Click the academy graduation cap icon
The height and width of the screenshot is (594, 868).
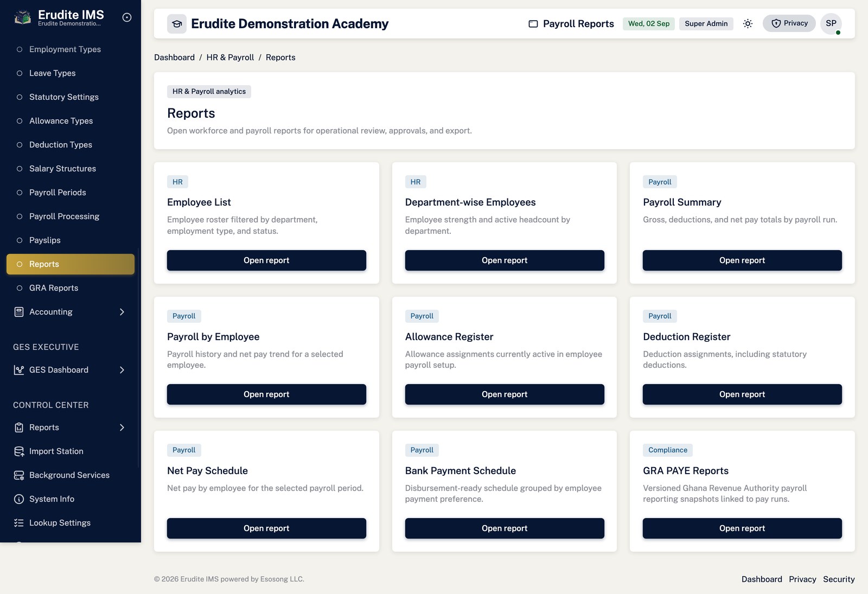click(177, 24)
